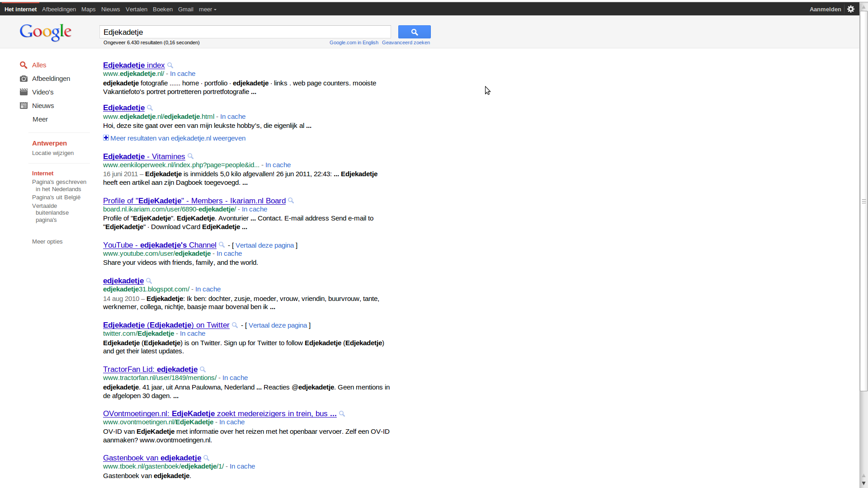The image size is (868, 488).
Task: Click the Google logo
Action: pos(46,32)
